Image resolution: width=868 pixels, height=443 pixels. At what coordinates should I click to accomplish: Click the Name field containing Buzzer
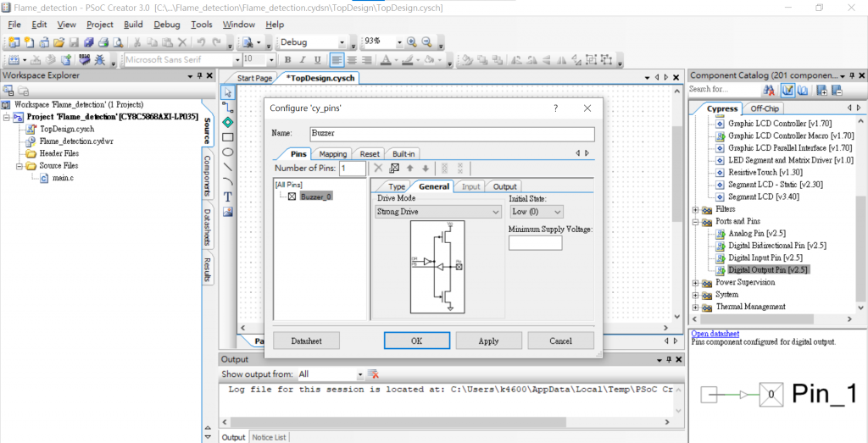(x=452, y=134)
